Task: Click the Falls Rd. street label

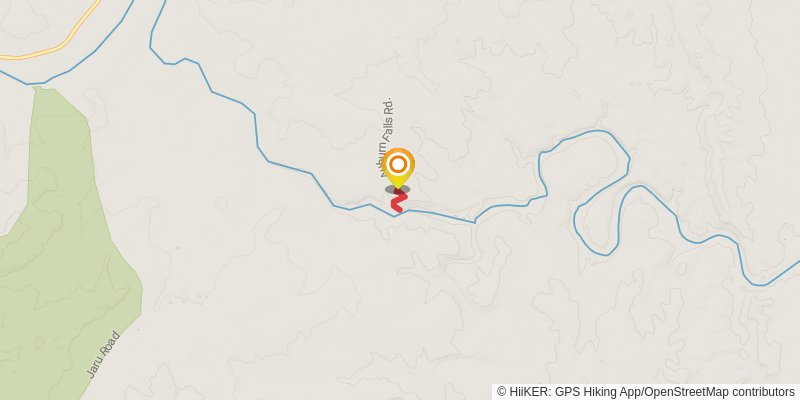Action: [x=389, y=118]
